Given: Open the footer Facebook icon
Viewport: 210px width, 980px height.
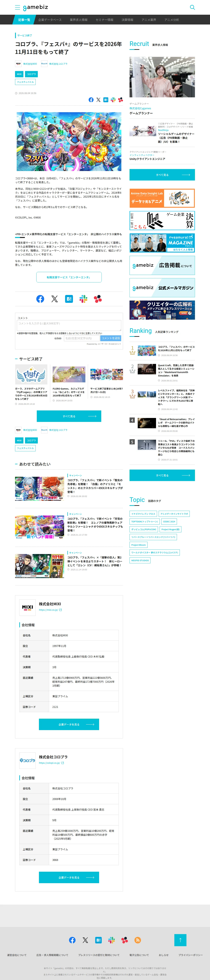Looking at the screenshot, I should click(x=72, y=940).
